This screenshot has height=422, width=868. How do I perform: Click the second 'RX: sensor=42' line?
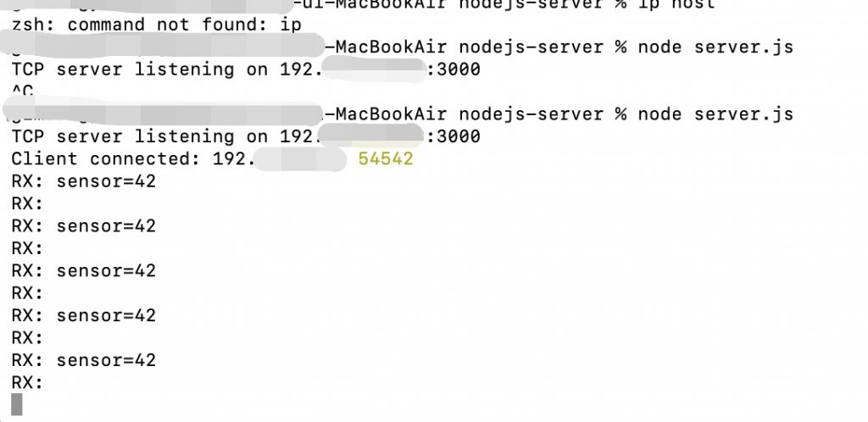click(84, 226)
